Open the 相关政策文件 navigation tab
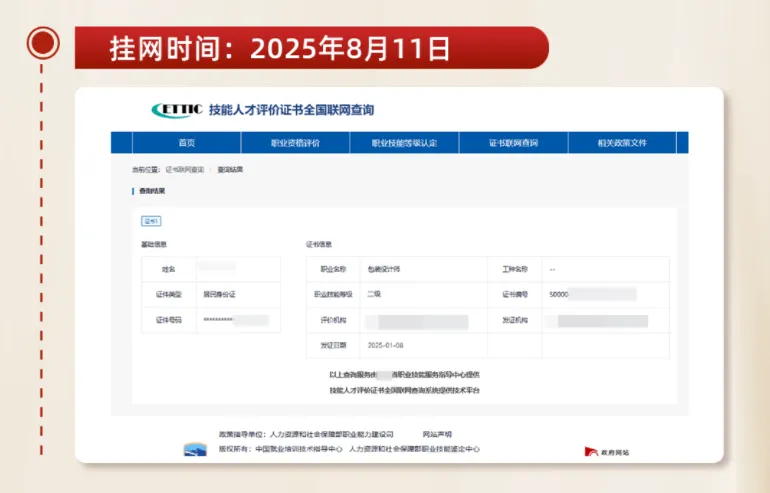 pyautogui.click(x=622, y=143)
